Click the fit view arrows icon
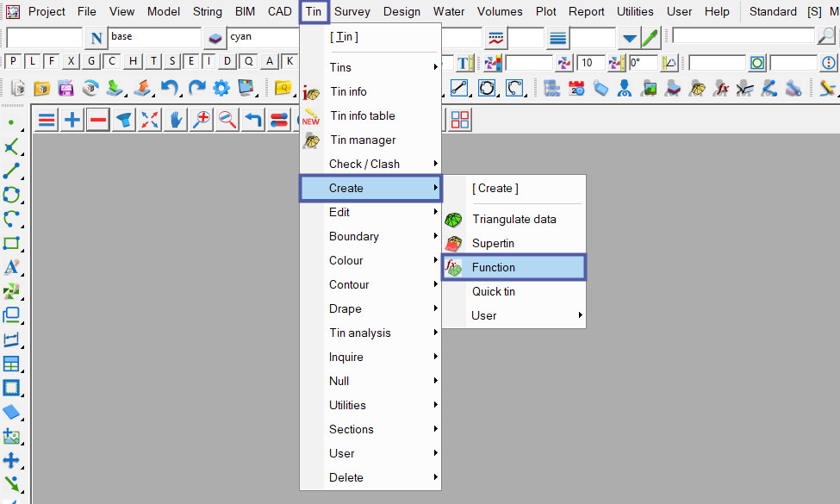840x504 pixels. (x=150, y=121)
